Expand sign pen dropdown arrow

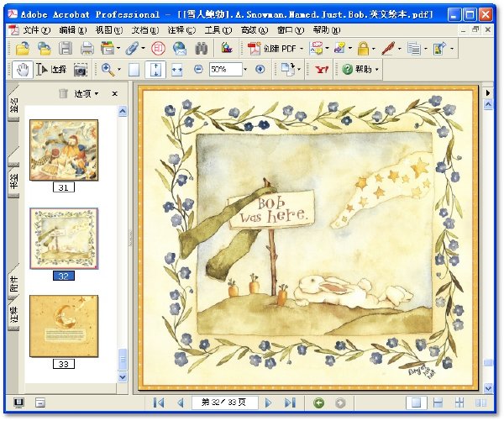point(400,49)
